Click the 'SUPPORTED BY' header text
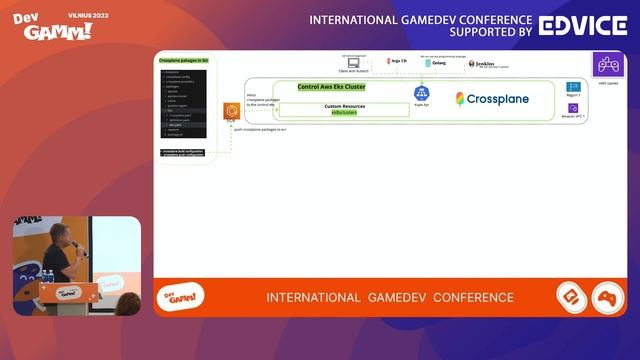Screen dimensions: 640x360 pyautogui.click(x=491, y=32)
